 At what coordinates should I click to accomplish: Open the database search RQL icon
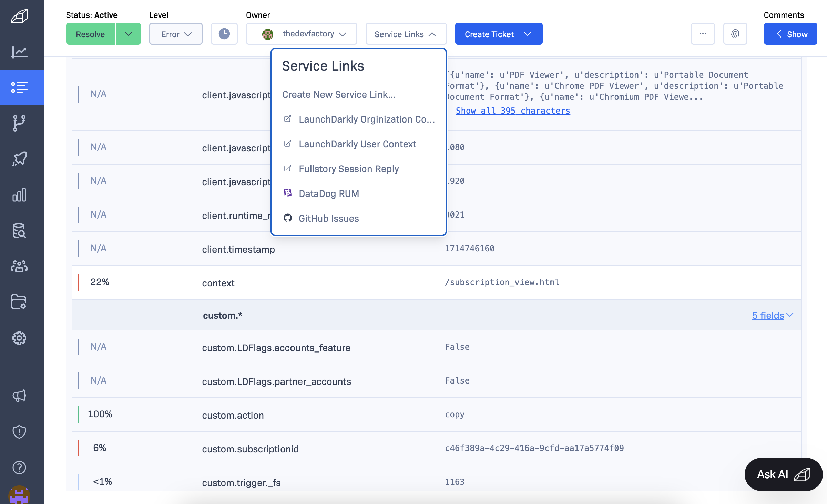[19, 231]
